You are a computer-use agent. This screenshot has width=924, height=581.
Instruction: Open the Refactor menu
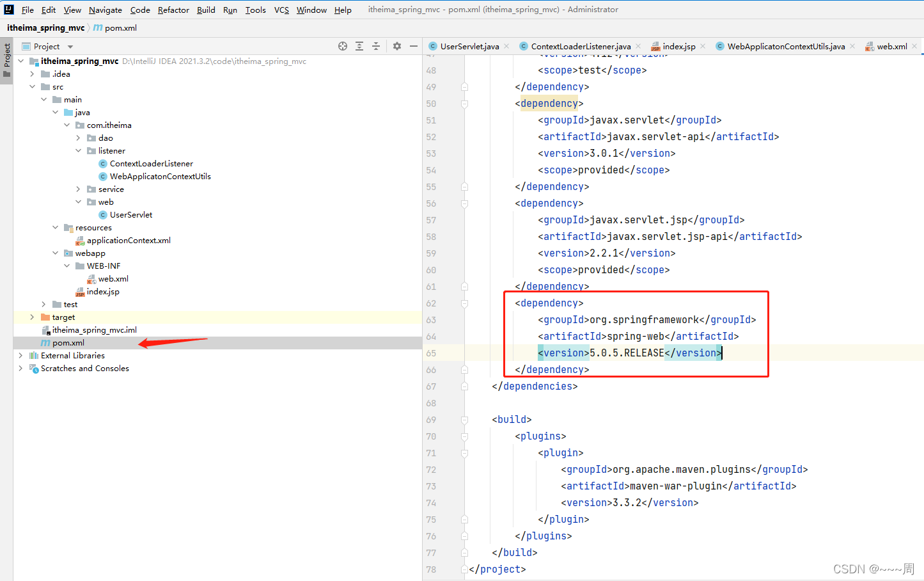(173, 10)
